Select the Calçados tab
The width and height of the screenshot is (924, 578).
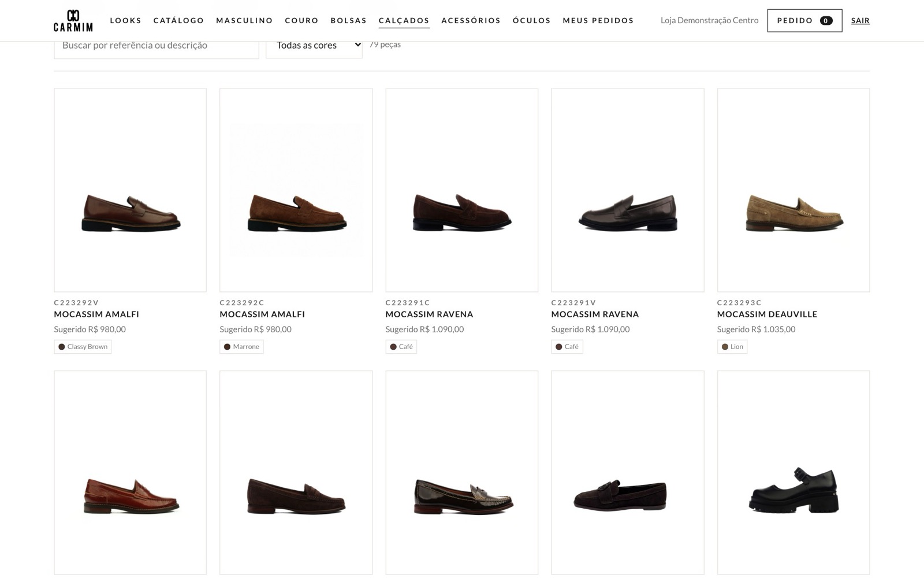coord(404,20)
